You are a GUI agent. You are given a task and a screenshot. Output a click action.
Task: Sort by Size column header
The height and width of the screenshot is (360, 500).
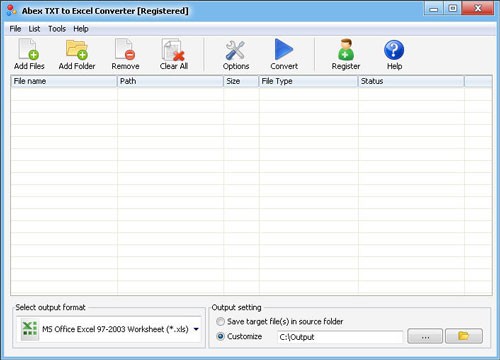[x=241, y=81]
